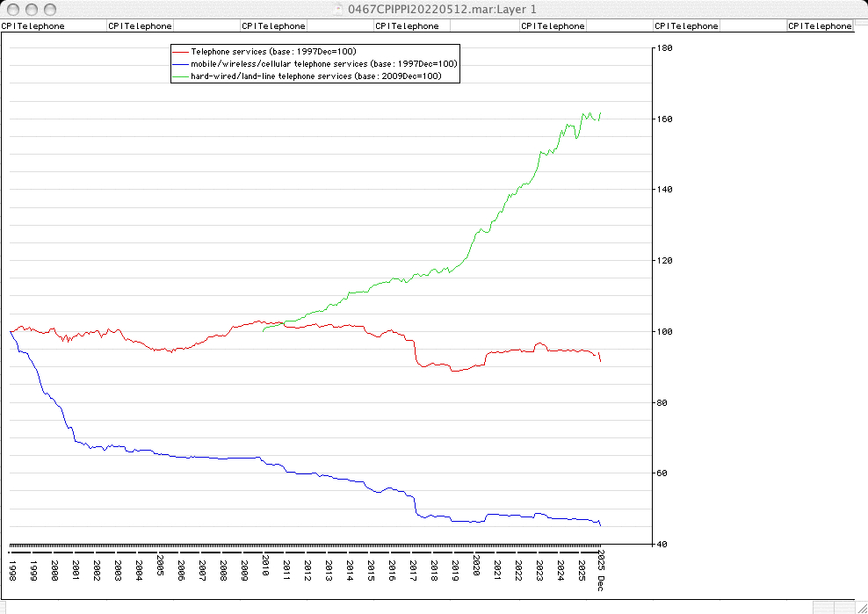Click the window resize grip handle
This screenshot has height=614, width=868.
[860, 606]
